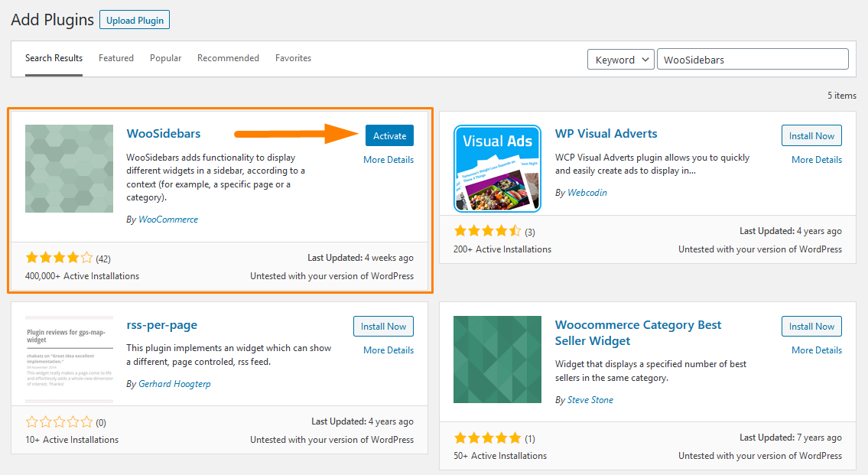Viewport: 868px width, 475px height.
Task: Open the WP Visual Adverts title link
Action: coord(606,133)
